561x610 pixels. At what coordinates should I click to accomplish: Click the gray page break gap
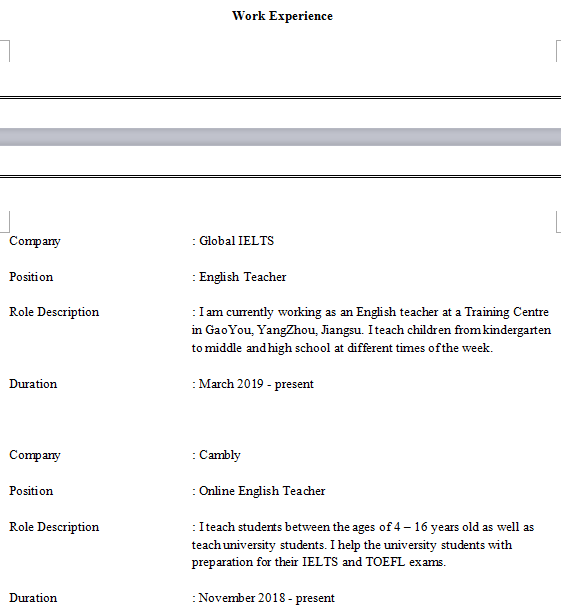(280, 137)
